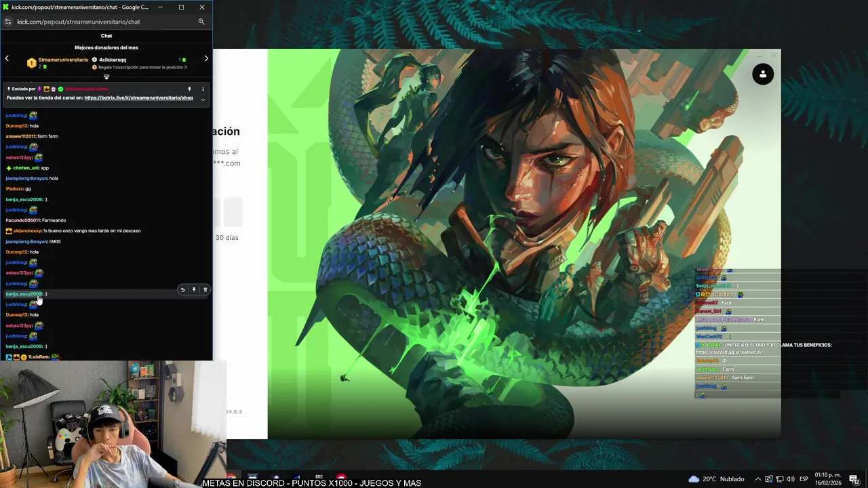
Task: Click the streamer webcam feed
Action: [113, 424]
